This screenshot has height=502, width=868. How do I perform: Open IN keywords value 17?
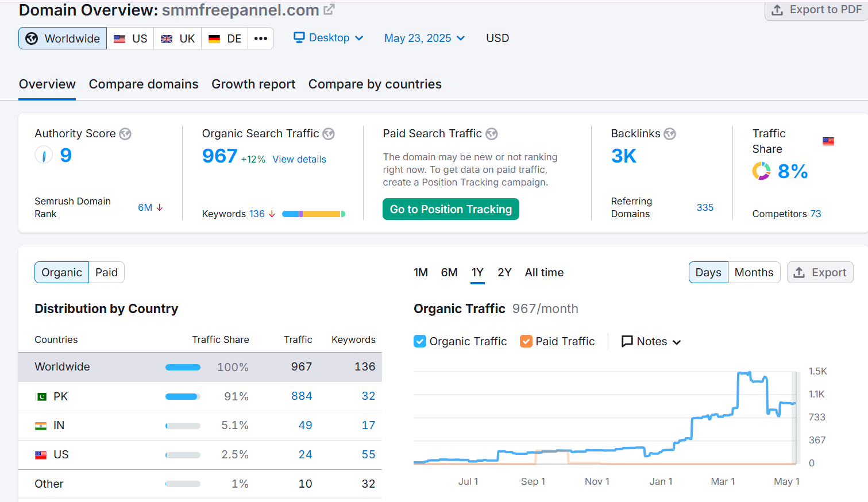(368, 426)
